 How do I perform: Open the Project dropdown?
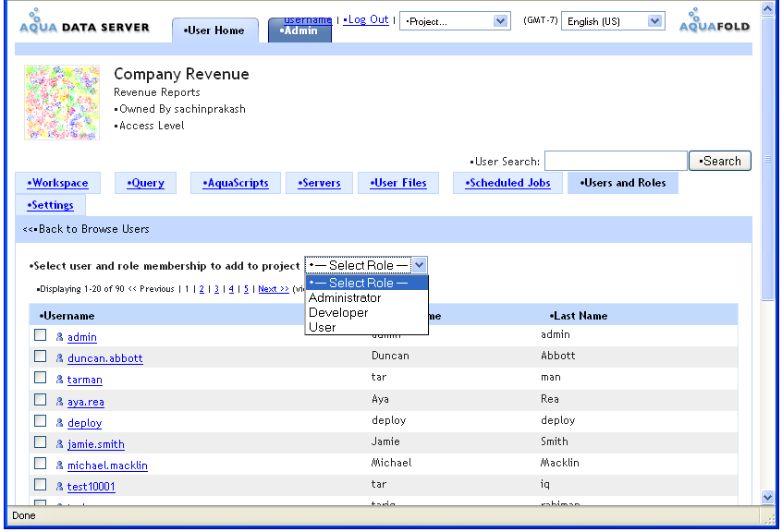455,21
